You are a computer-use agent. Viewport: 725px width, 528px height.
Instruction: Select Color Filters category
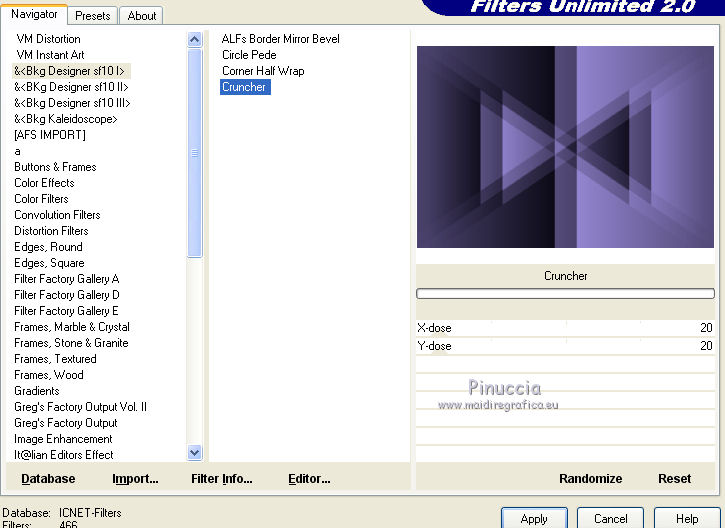click(41, 199)
